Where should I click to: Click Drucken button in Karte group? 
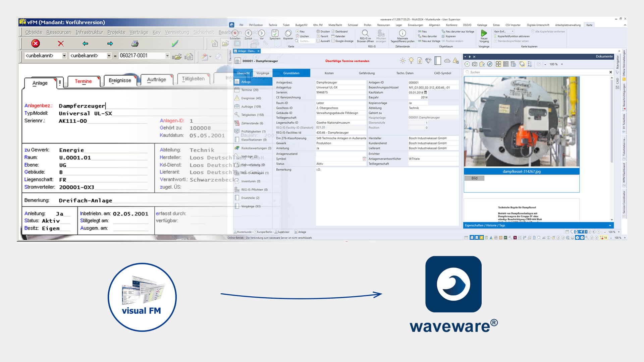coord(323,32)
